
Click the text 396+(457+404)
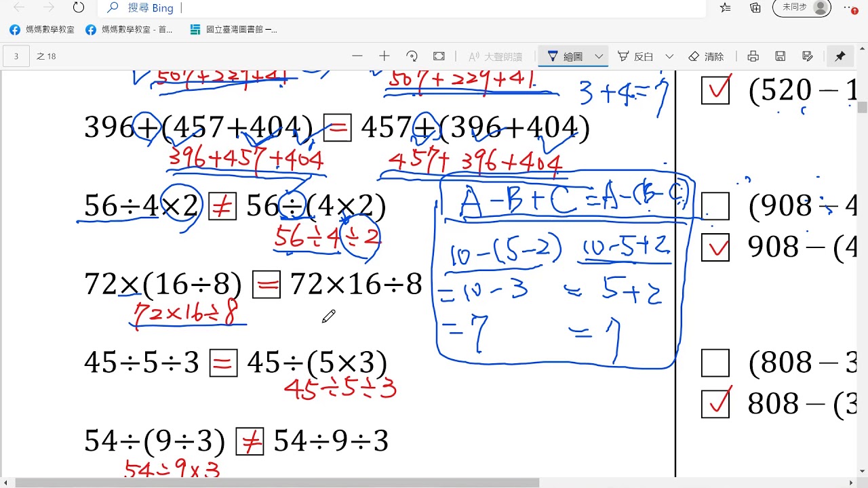(199, 127)
